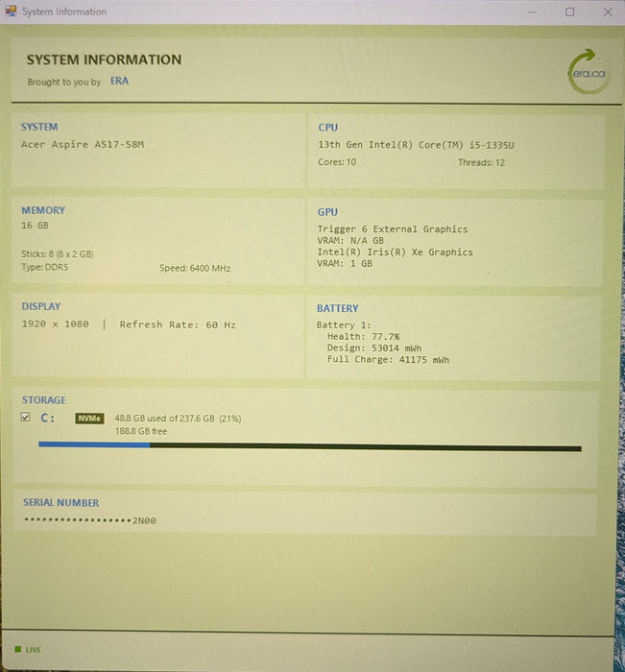
Task: Click the MEMORY section heading
Action: click(x=43, y=210)
